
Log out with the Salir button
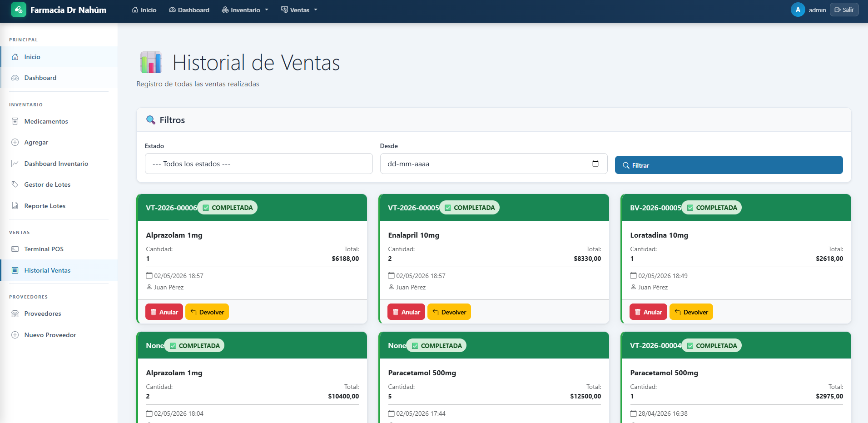coord(844,10)
